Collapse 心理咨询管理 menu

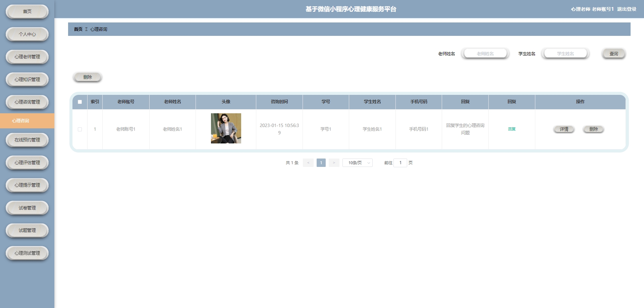[x=27, y=102]
